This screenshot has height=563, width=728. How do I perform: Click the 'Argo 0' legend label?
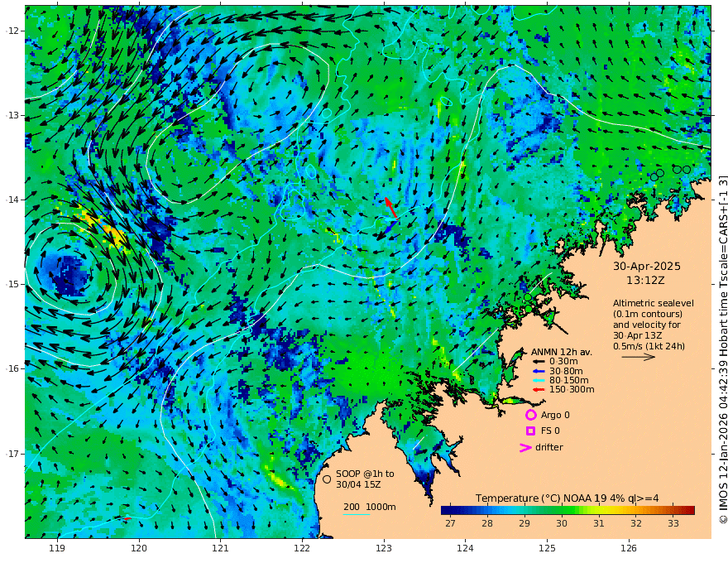coord(555,415)
